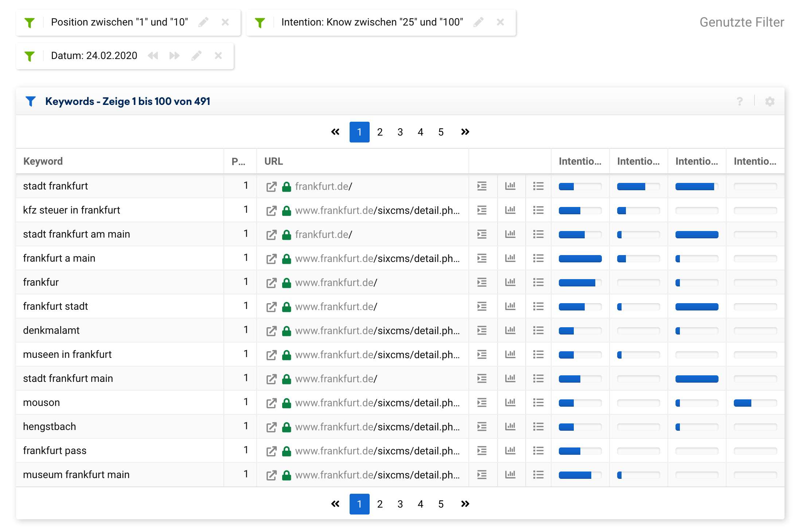802x532 pixels.
Task: Remove the Intention: Know filter
Action: click(x=501, y=22)
